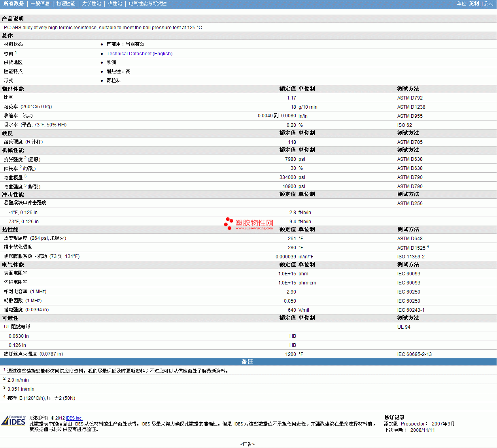Click the 上次更新 date 2008/11/11

pyautogui.click(x=423, y=430)
